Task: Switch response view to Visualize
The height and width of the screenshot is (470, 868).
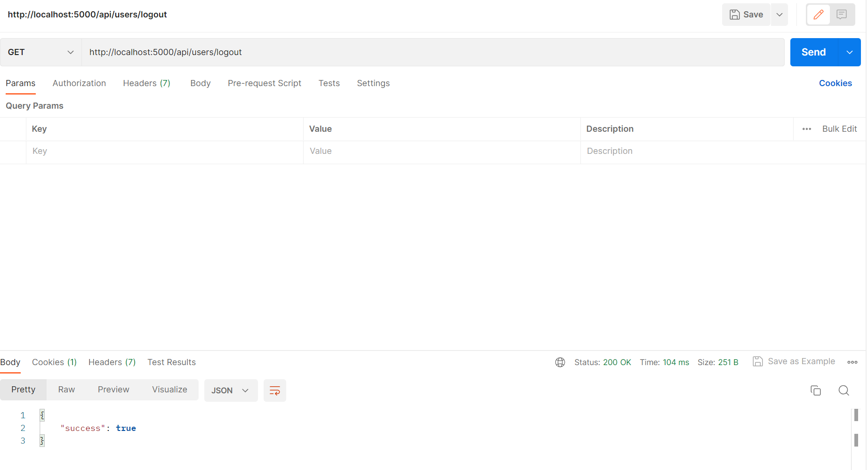Action: click(169, 390)
